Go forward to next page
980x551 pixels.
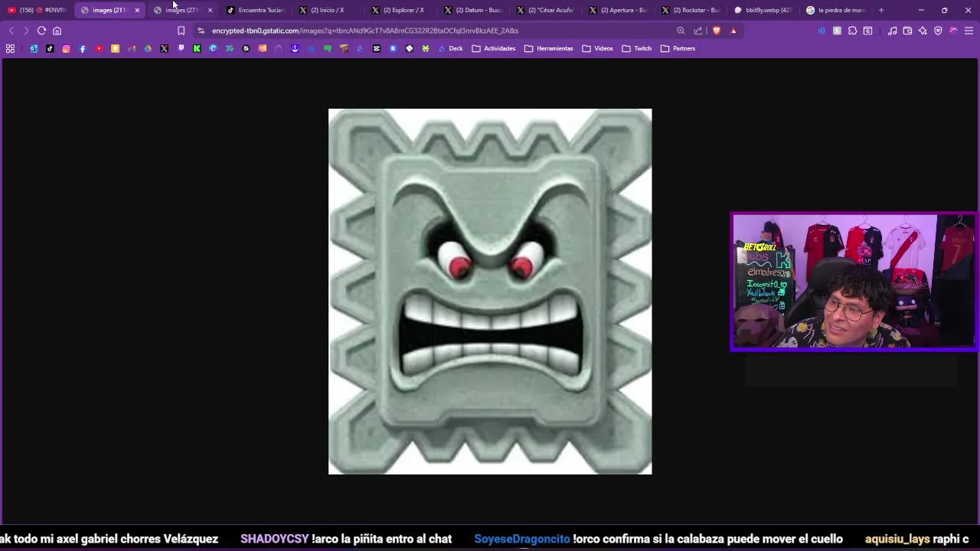tap(25, 31)
